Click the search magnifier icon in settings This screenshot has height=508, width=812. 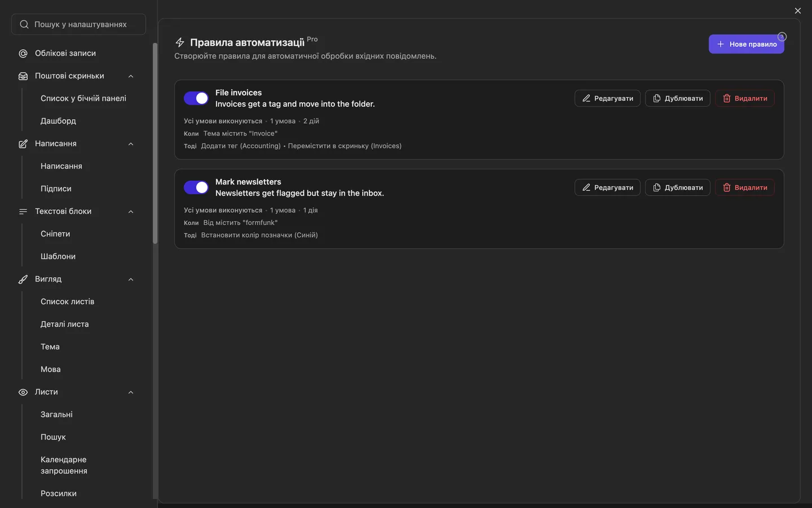click(24, 24)
